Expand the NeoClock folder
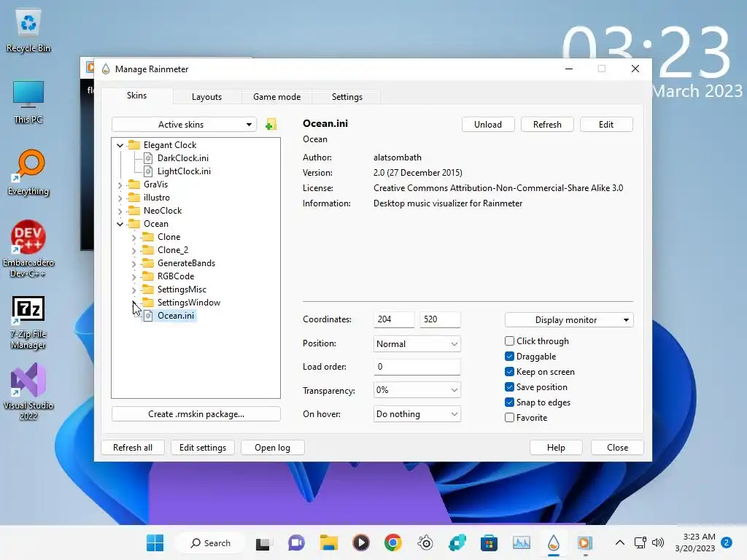747x560 pixels. point(120,211)
